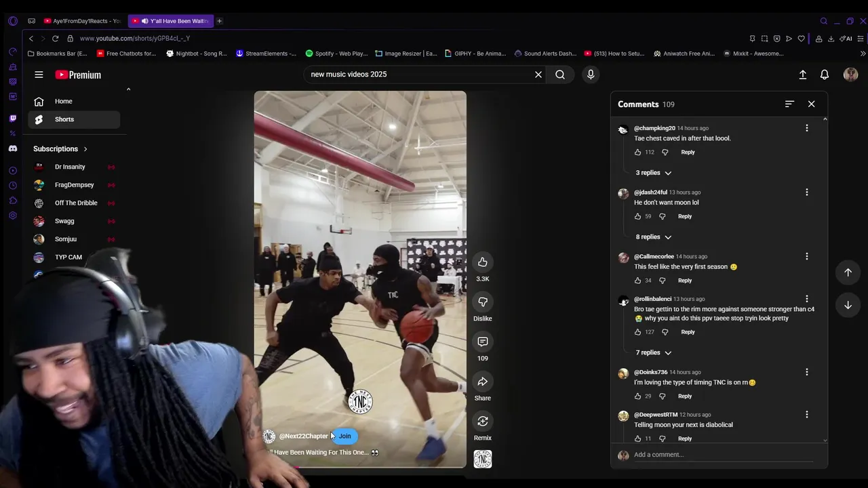Viewport: 868px width, 488px height.
Task: Open the short's comments button showing 109
Action: click(483, 342)
